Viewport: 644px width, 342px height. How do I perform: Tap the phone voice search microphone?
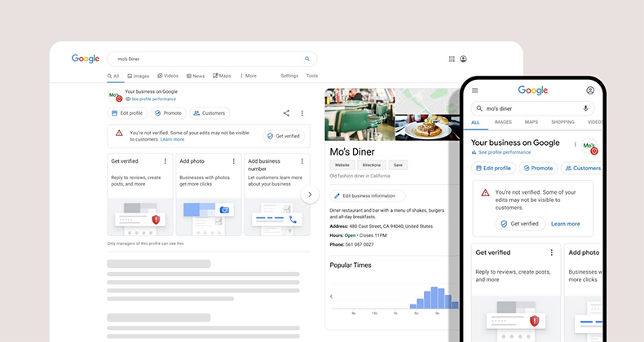coord(585,108)
